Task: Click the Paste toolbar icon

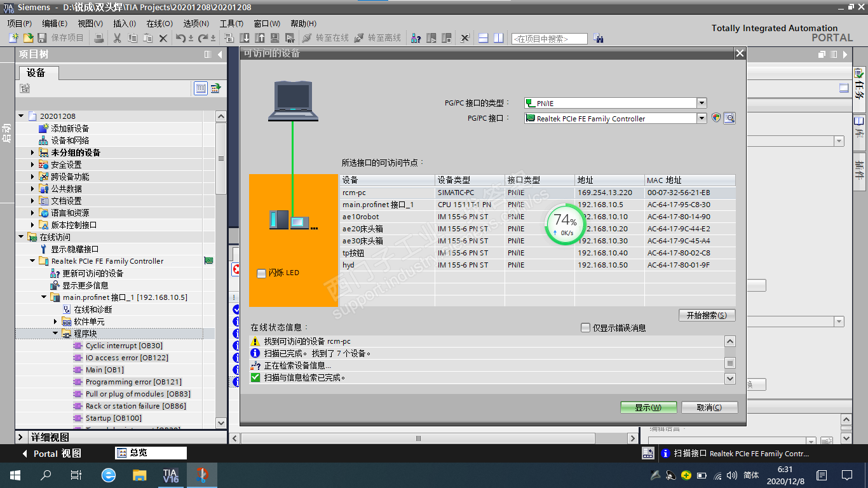Action: point(148,38)
